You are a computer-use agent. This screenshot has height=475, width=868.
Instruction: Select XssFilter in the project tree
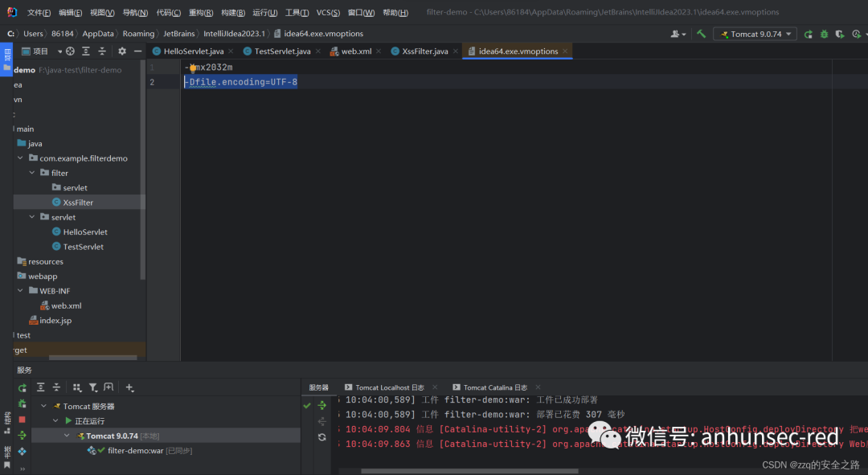point(77,202)
